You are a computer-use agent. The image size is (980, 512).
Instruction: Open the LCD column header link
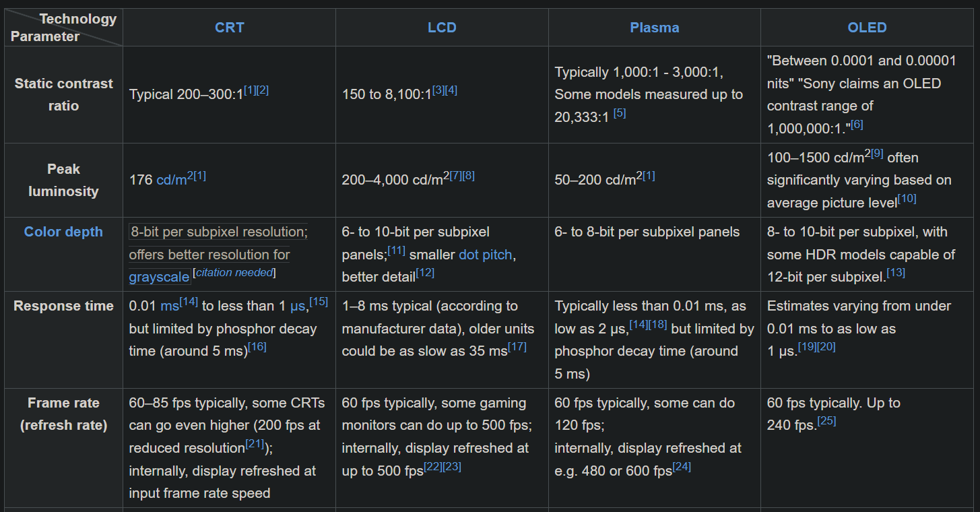tap(442, 28)
